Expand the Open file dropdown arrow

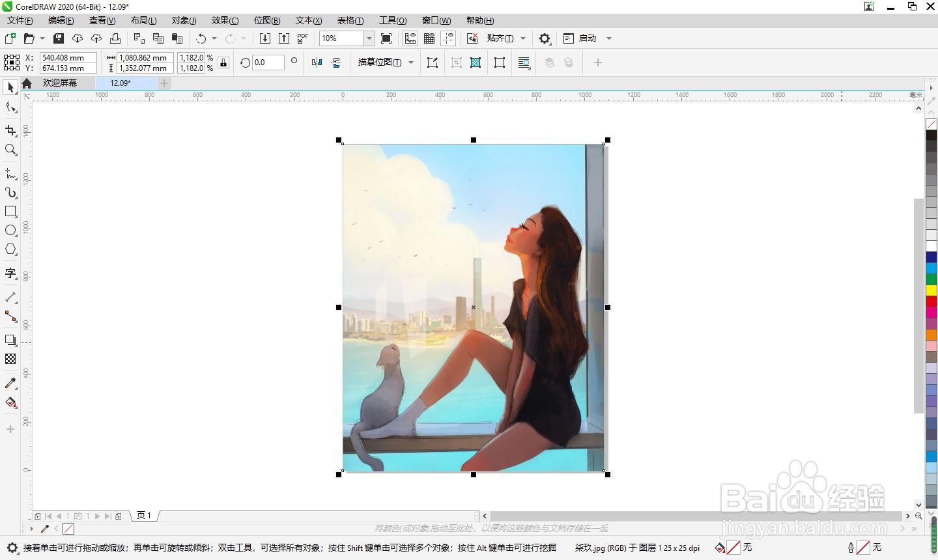coord(42,38)
